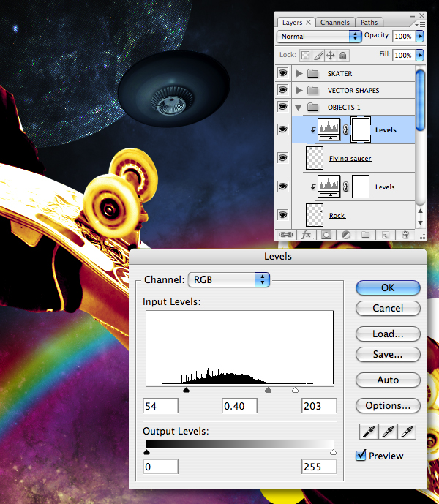This screenshot has width=439, height=504.
Task: Open the blend mode Normal dropdown
Action: click(x=318, y=37)
